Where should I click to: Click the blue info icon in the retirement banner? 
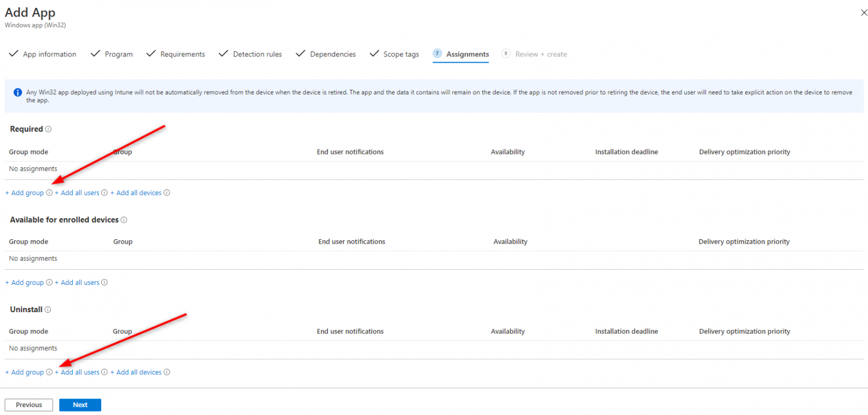18,92
